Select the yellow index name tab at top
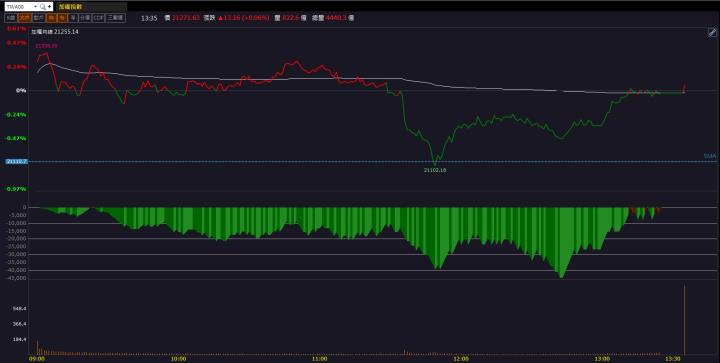Image resolution: width=720 pixels, height=363 pixels. [70, 7]
